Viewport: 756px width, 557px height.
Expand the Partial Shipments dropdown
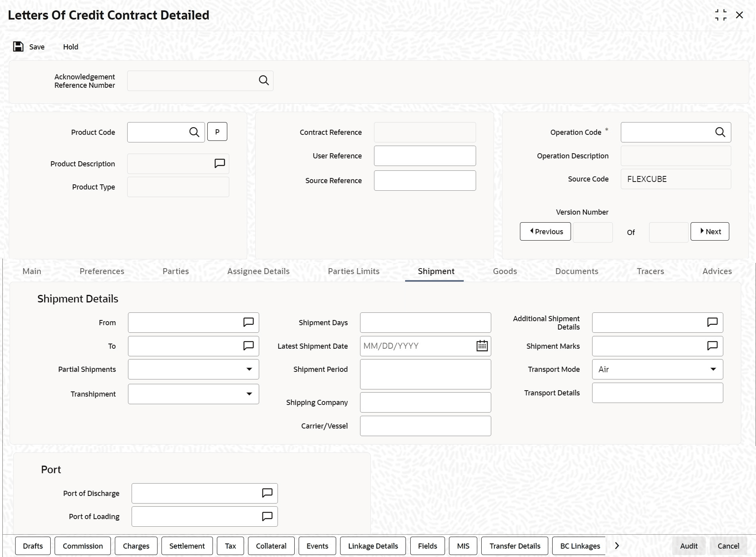click(193, 369)
